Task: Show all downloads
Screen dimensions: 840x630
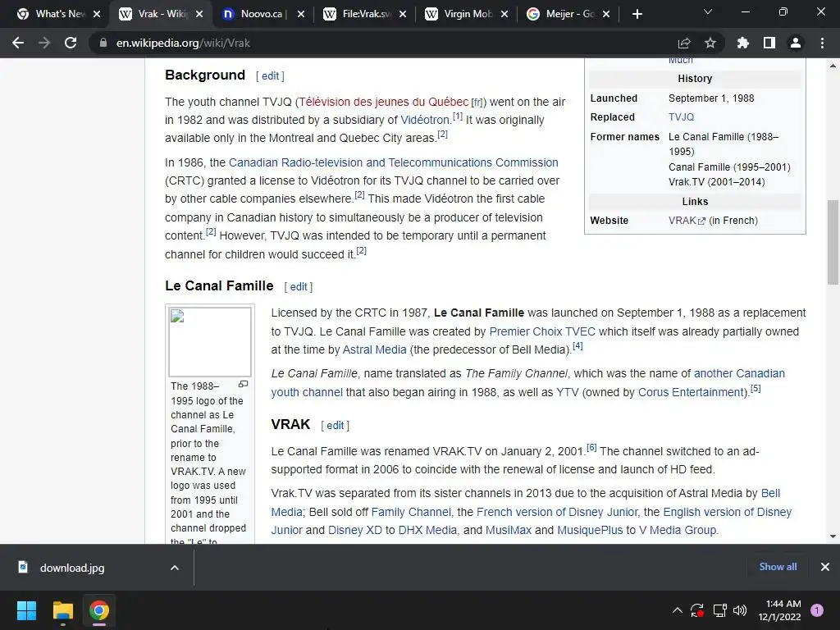Action: (778, 567)
